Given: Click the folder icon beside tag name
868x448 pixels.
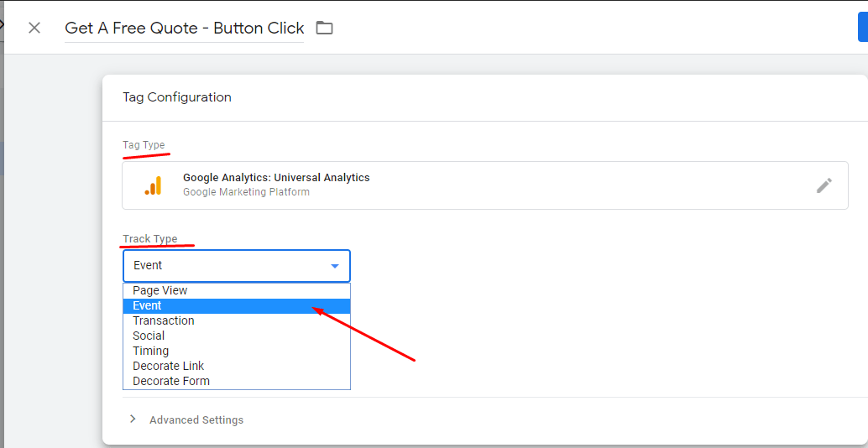Looking at the screenshot, I should tap(324, 28).
